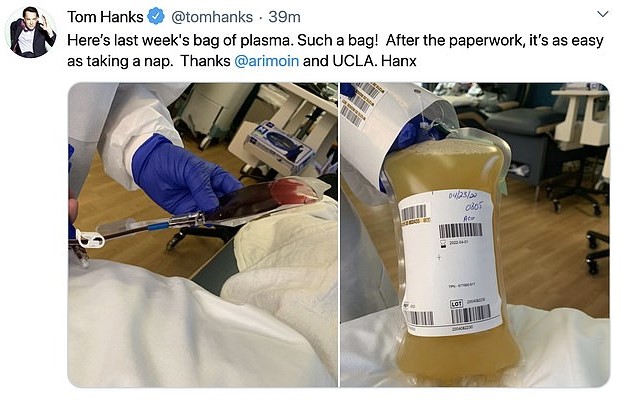This screenshot has height=400, width=623.
Task: Follow the @arimoin mention link
Action: point(267,61)
